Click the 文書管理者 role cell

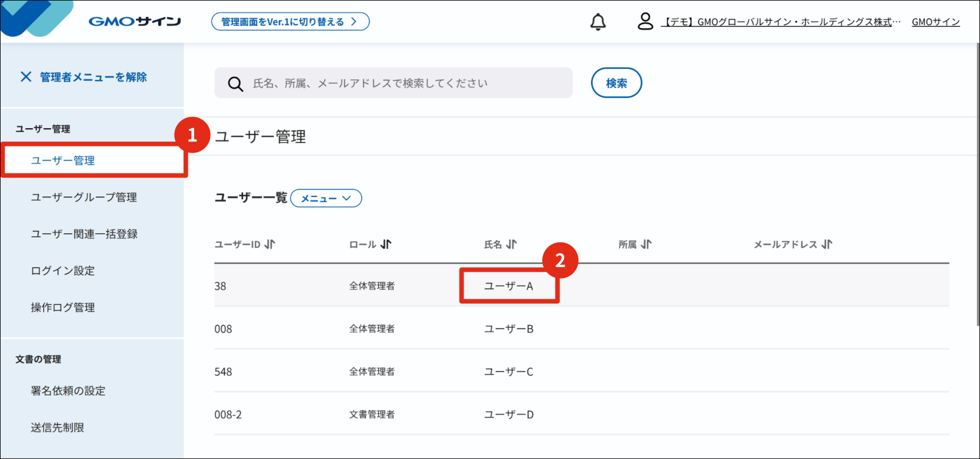click(372, 414)
